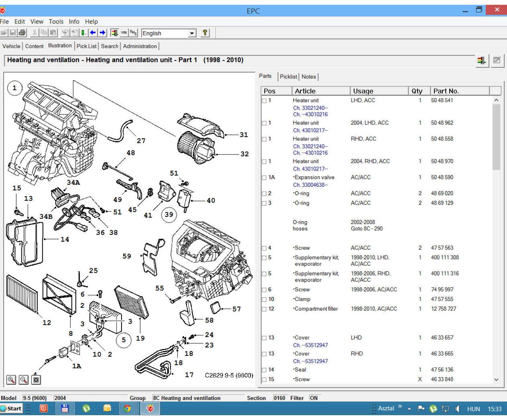
Task: Open the Info menu
Action: coord(74,21)
